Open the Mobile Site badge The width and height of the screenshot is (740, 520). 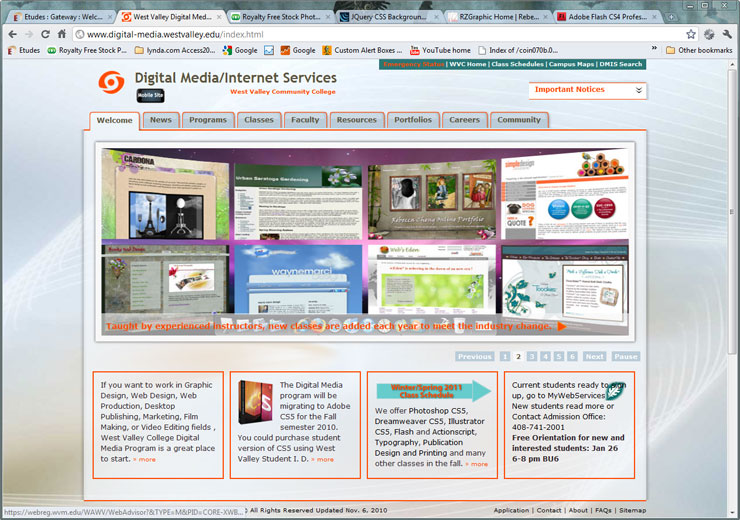pyautogui.click(x=151, y=95)
